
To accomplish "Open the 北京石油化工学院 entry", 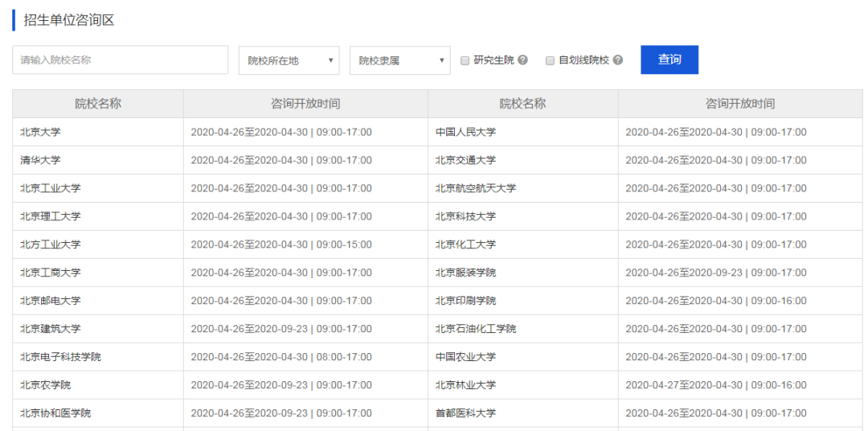I will click(476, 329).
